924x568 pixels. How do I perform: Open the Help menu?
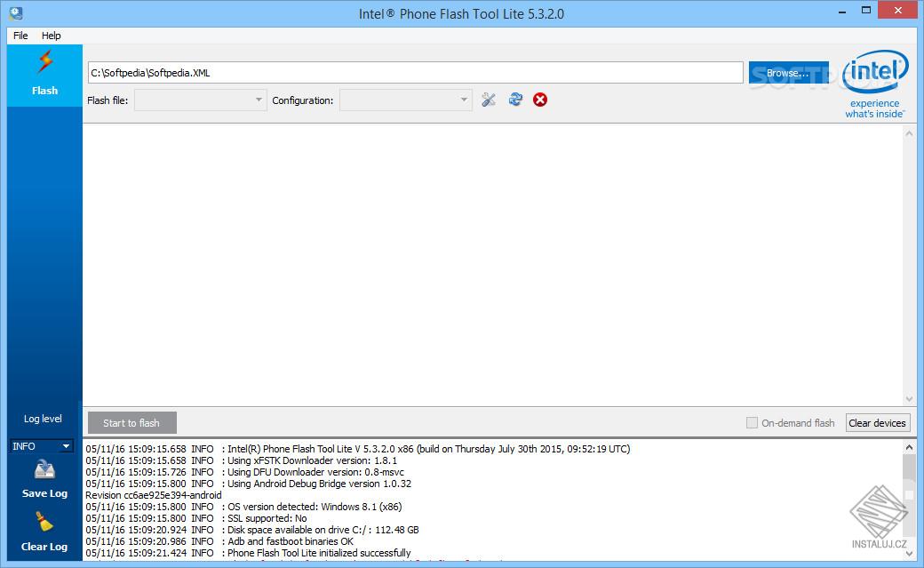click(x=51, y=36)
